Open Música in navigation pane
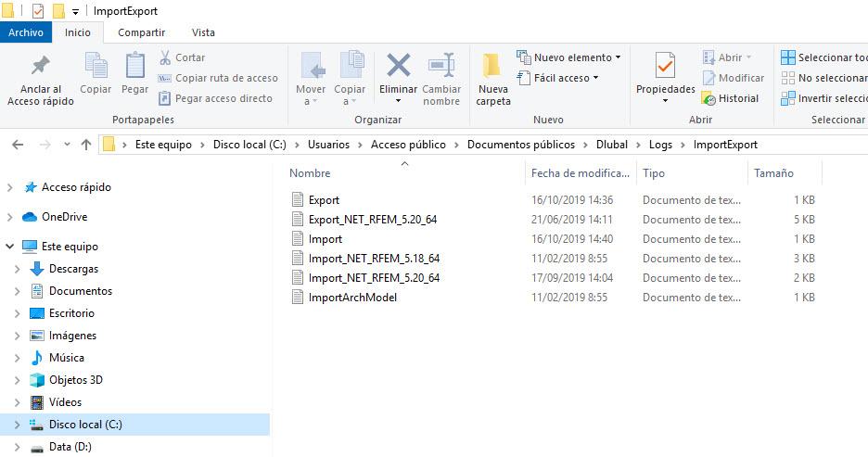The width and height of the screenshot is (868, 457). (67, 358)
